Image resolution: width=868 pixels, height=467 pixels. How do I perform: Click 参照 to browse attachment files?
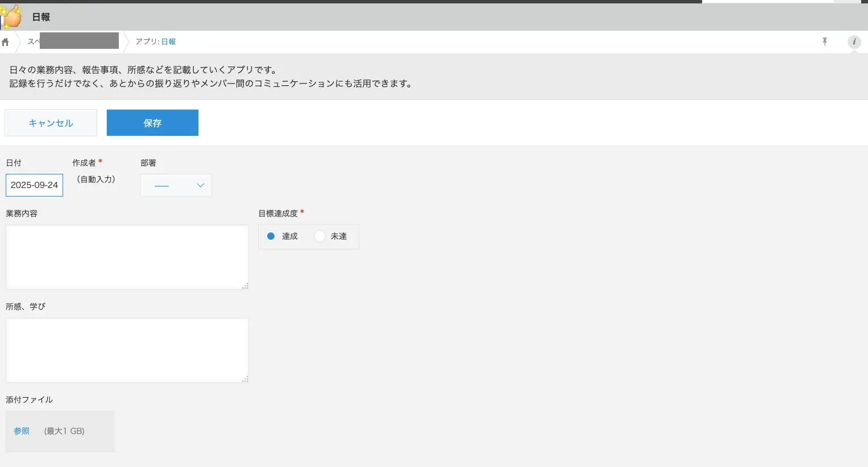[x=22, y=431]
